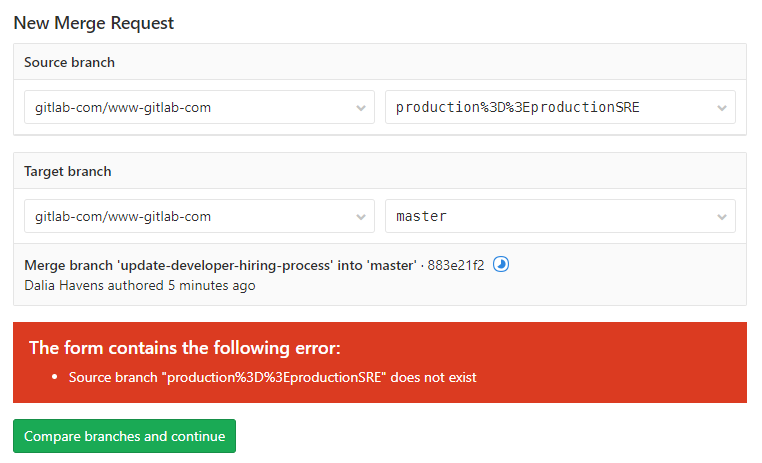Viewport: 762px width, 463px height.
Task: Click the 'does not exist' error message line
Action: [x=273, y=377]
